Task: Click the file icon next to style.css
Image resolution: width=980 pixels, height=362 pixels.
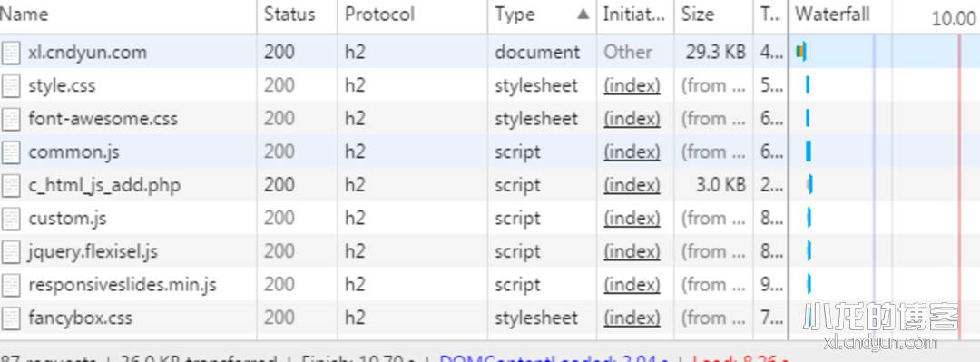Action: click(x=11, y=85)
